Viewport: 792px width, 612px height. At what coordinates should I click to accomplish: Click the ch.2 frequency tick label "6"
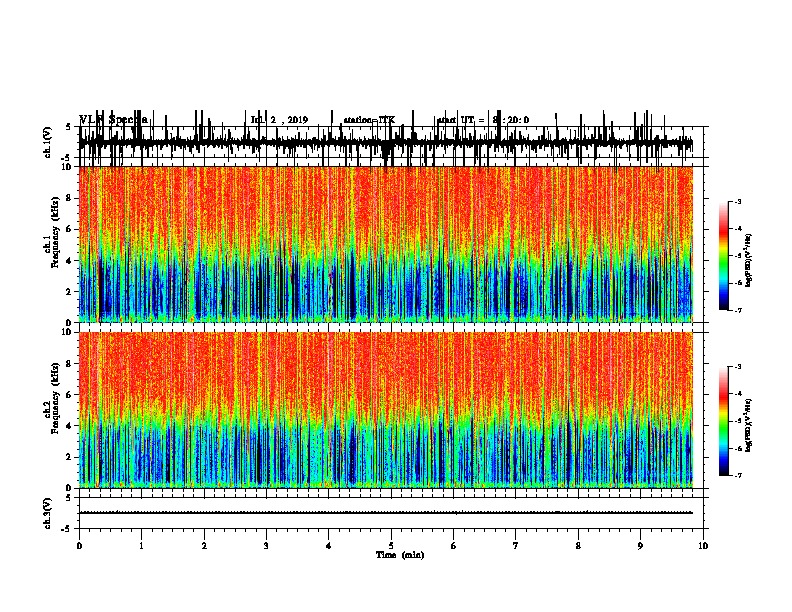click(x=70, y=394)
